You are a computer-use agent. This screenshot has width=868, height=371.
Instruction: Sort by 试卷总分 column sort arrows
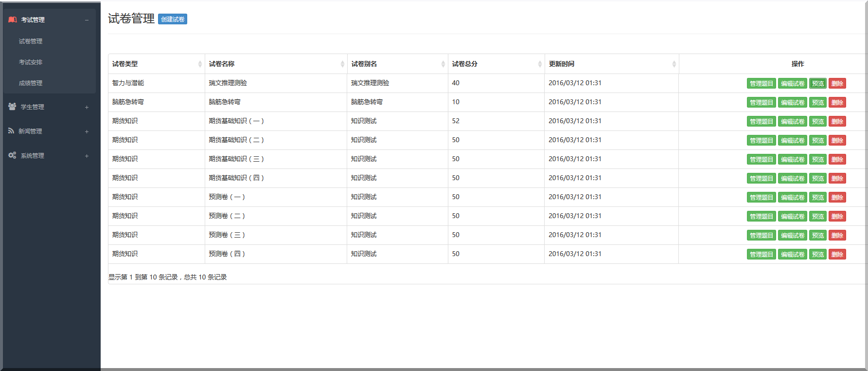[540, 64]
